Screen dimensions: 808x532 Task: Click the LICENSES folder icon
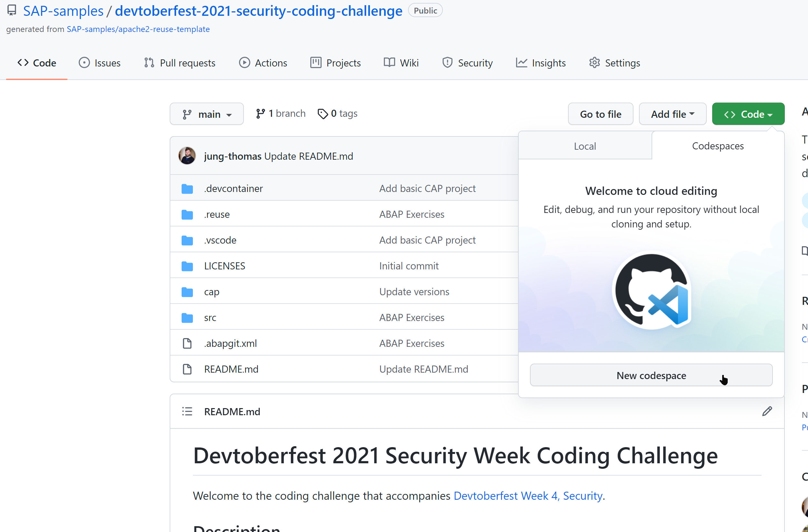pyautogui.click(x=187, y=266)
